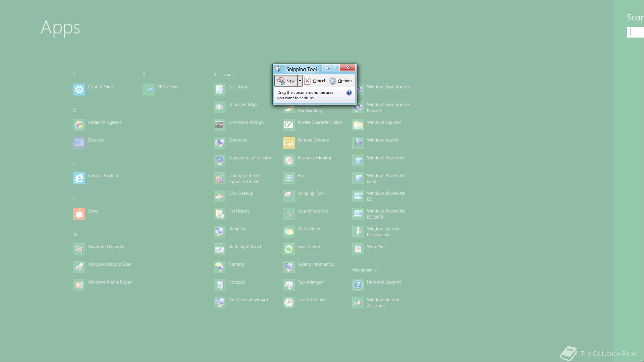The height and width of the screenshot is (362, 644).
Task: Click Cancel in Snipping Tool
Action: point(315,81)
